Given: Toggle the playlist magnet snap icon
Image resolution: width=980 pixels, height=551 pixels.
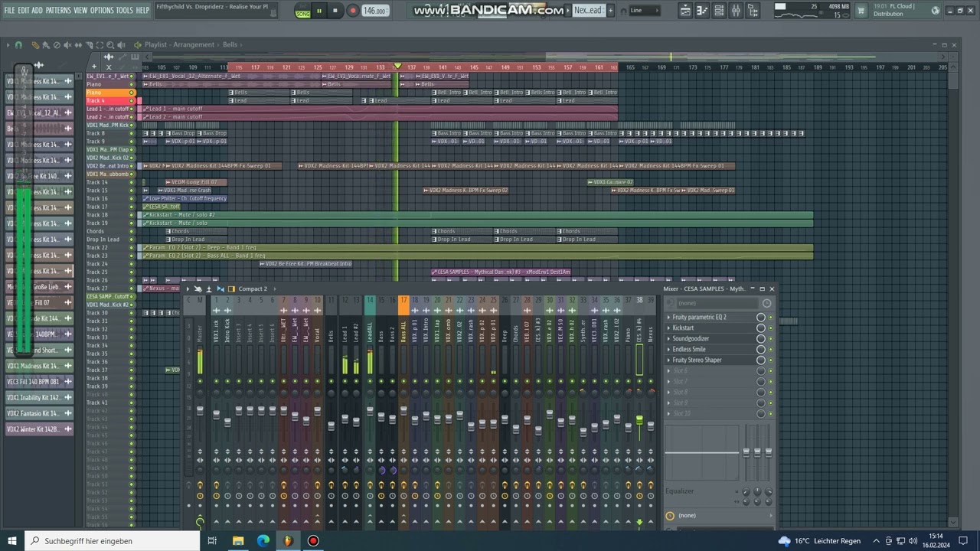Looking at the screenshot, I should pyautogui.click(x=18, y=45).
